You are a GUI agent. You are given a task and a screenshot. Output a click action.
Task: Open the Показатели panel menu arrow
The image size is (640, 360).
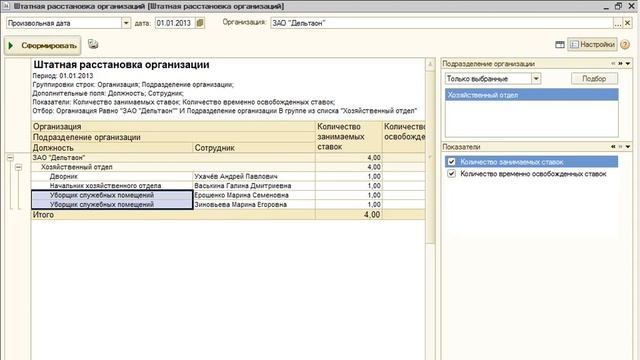[628, 147]
